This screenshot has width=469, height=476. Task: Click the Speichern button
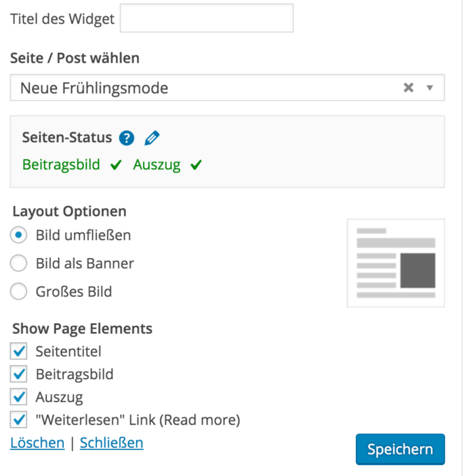(x=400, y=449)
